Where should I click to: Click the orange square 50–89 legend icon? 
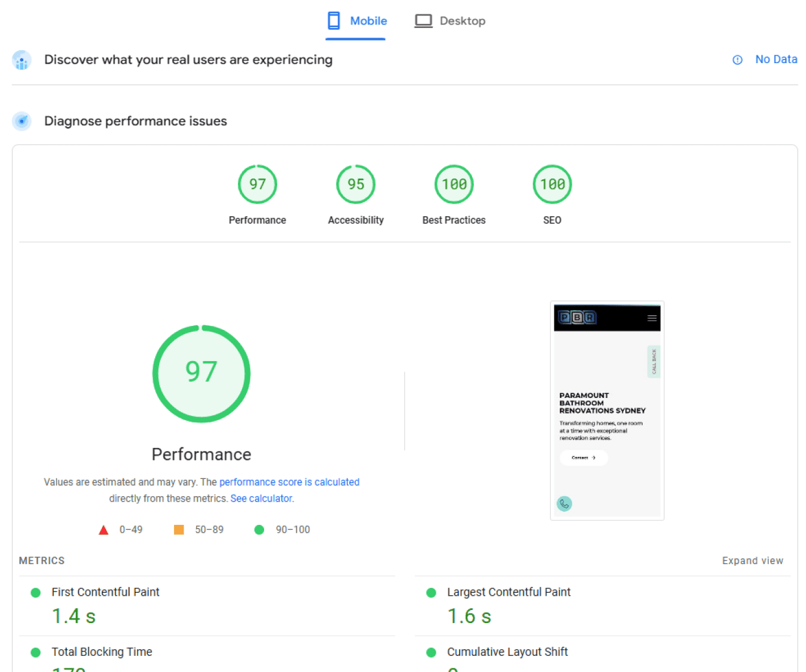tap(179, 530)
